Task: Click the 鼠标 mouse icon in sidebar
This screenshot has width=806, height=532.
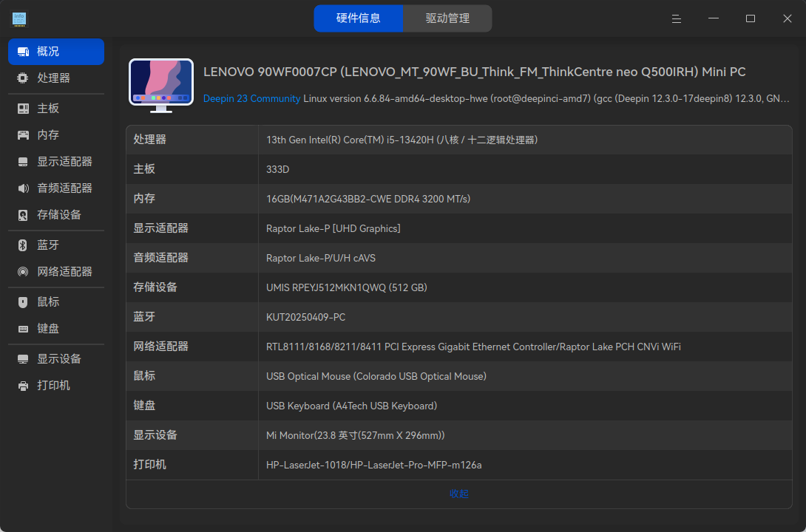Action: coord(23,302)
